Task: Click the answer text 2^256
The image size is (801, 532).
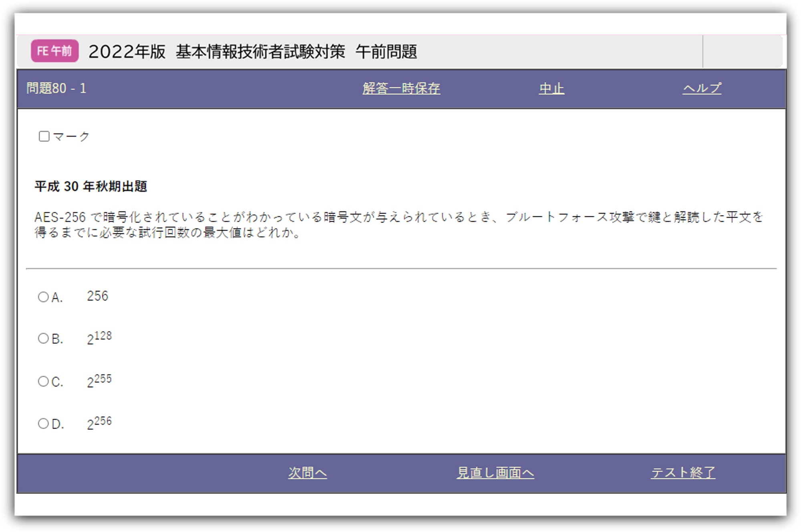Action: (99, 423)
